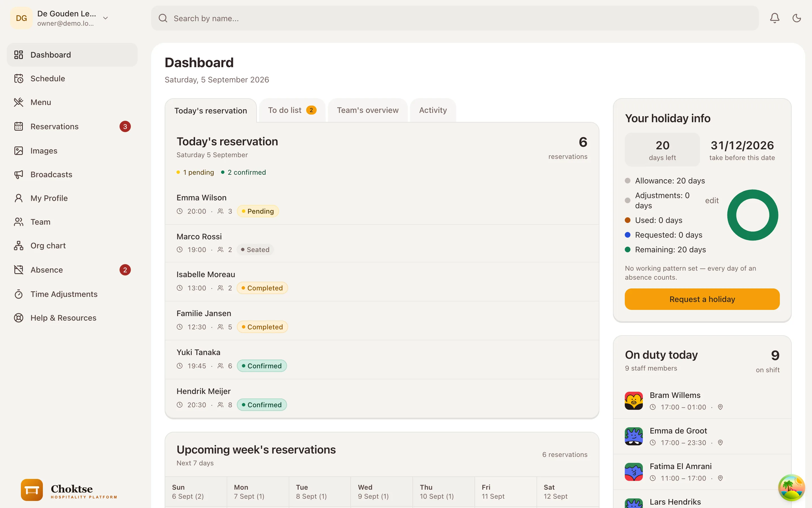Click the Confirmed badge for Yuki Tanaka
Screen dimensions: 812x508
tap(262, 366)
